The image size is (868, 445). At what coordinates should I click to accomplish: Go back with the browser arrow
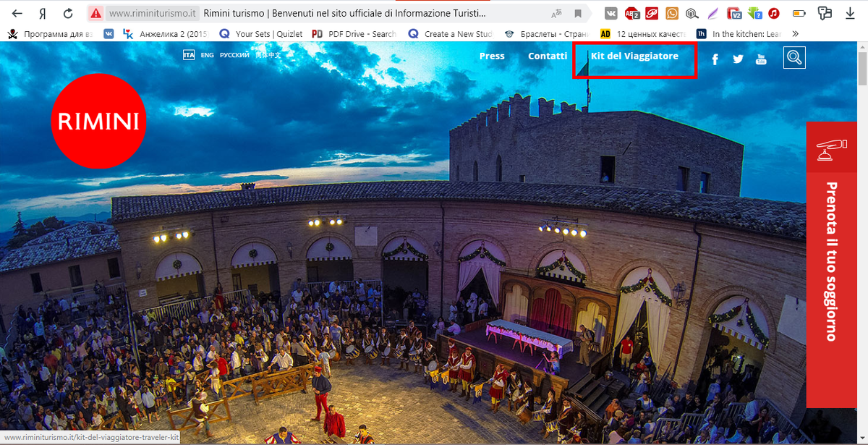[x=17, y=13]
